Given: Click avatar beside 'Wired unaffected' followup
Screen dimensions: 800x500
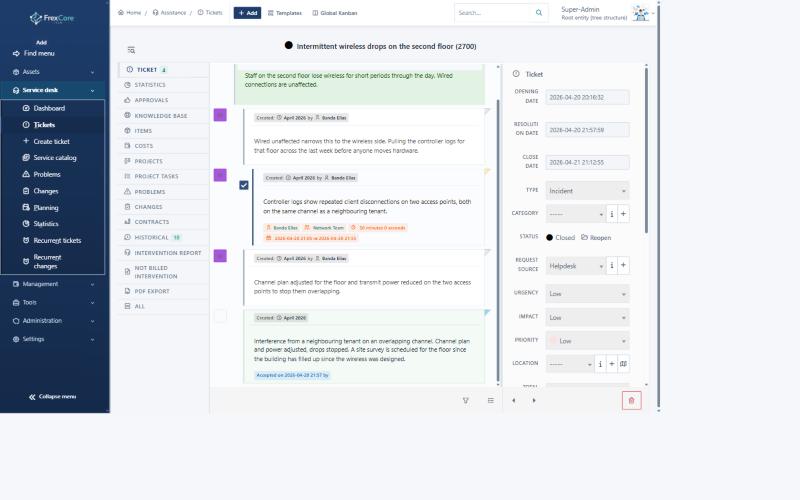Looking at the screenshot, I should [220, 115].
